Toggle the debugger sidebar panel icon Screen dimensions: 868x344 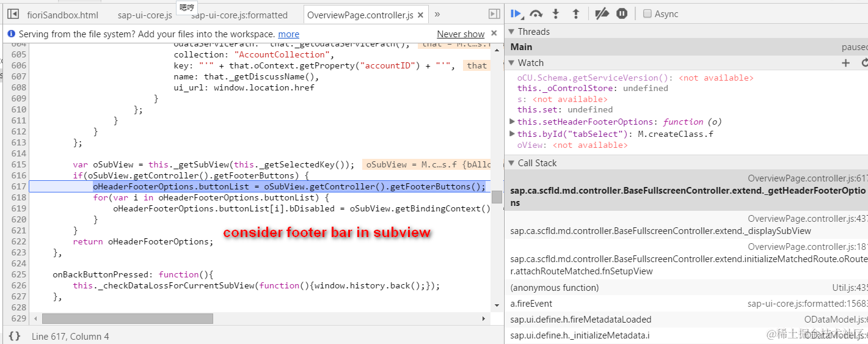494,14
